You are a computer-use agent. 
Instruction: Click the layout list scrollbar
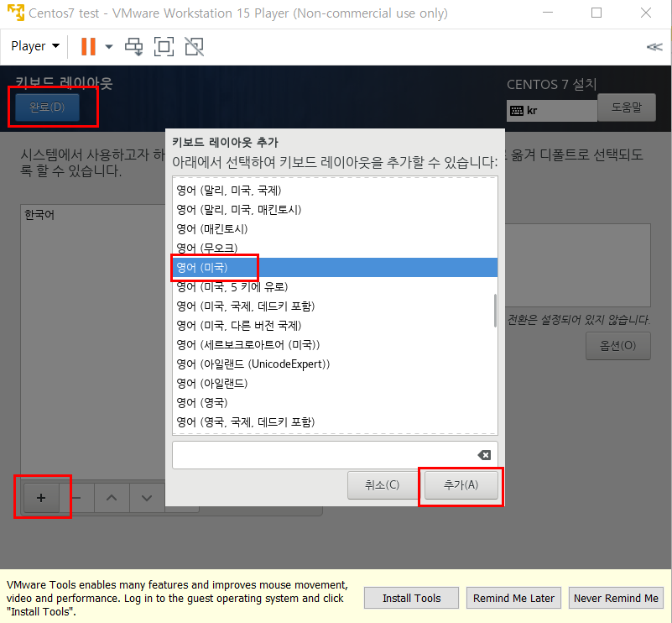[x=496, y=311]
